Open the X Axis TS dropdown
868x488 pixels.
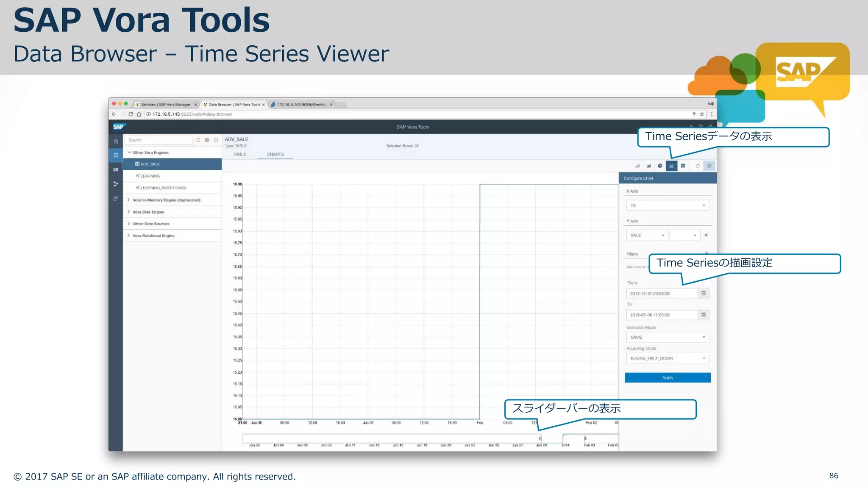tap(668, 205)
